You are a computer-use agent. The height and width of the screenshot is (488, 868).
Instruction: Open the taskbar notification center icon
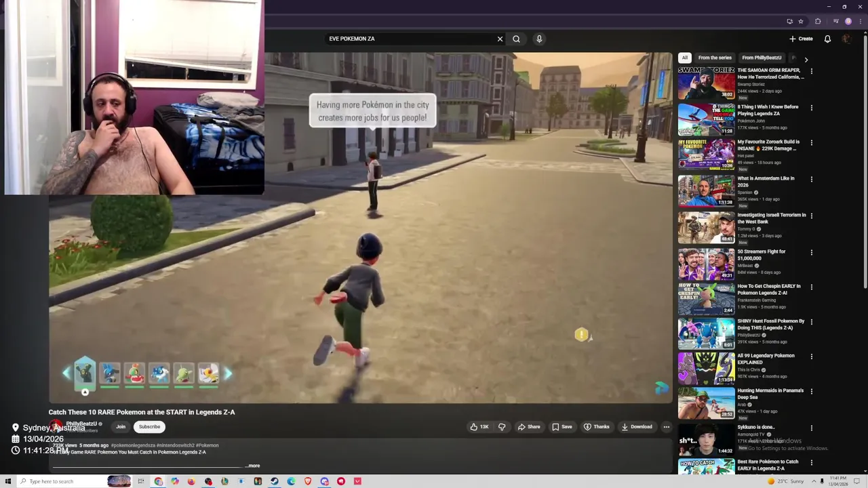click(x=857, y=481)
